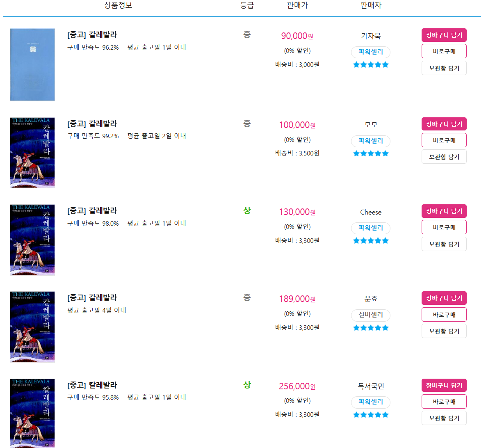
Task: Buy the 189,000원 book now
Action: pos(444,315)
